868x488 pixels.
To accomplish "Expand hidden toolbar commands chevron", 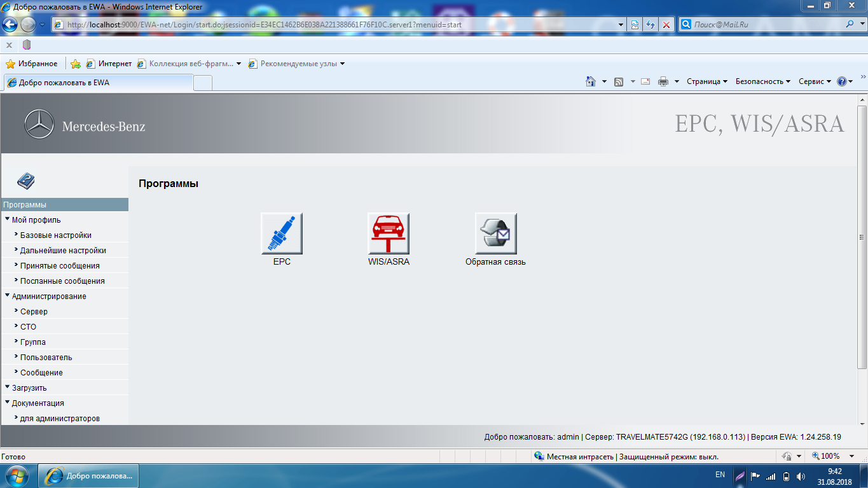I will click(863, 76).
